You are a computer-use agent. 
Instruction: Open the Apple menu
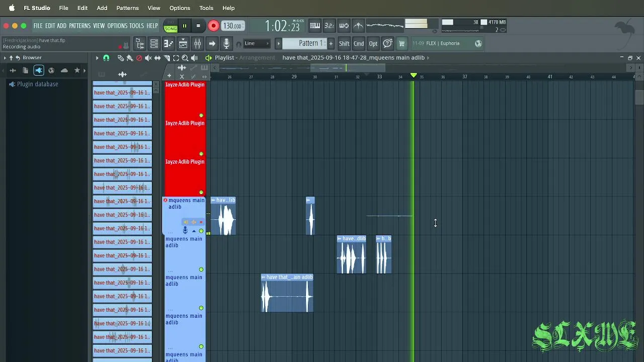coord(12,8)
